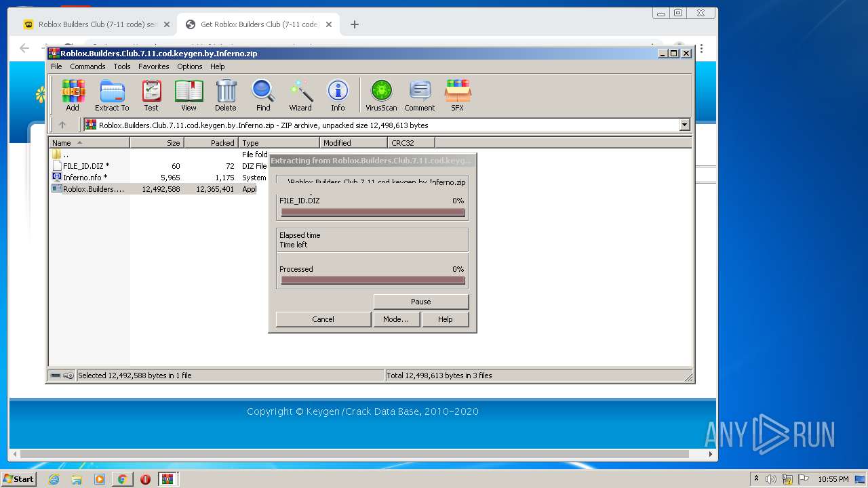Open the Options menu

coord(190,66)
